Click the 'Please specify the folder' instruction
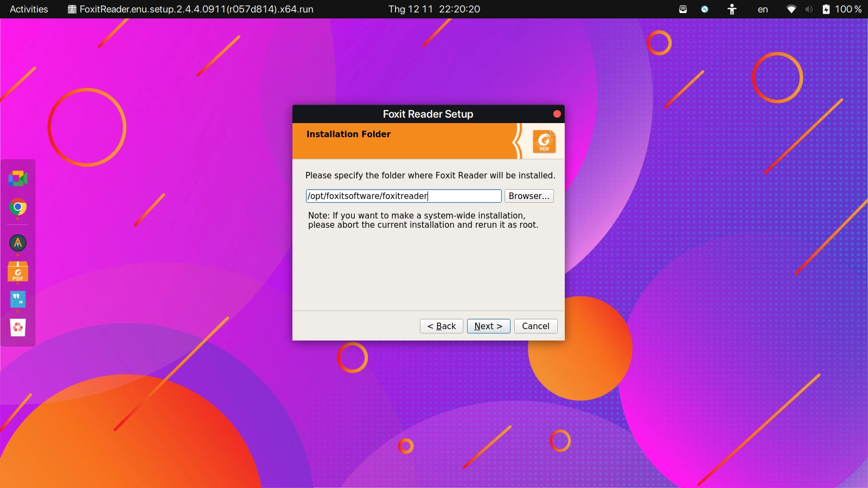 coord(430,175)
